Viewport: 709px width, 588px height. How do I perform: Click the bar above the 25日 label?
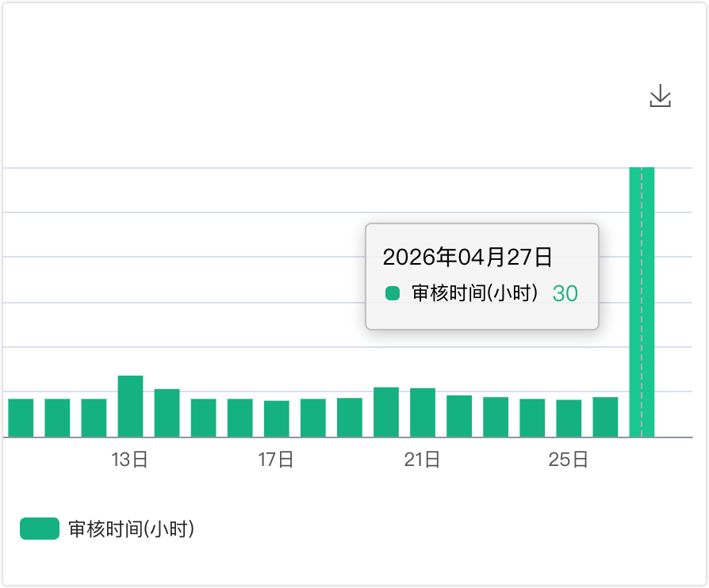coord(569,418)
